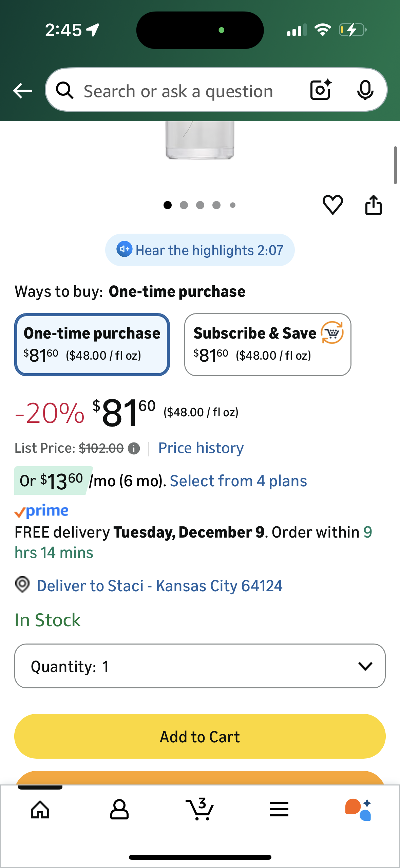Viewport: 400px width, 868px height.
Task: Open the cart with 3 items
Action: 200,809
